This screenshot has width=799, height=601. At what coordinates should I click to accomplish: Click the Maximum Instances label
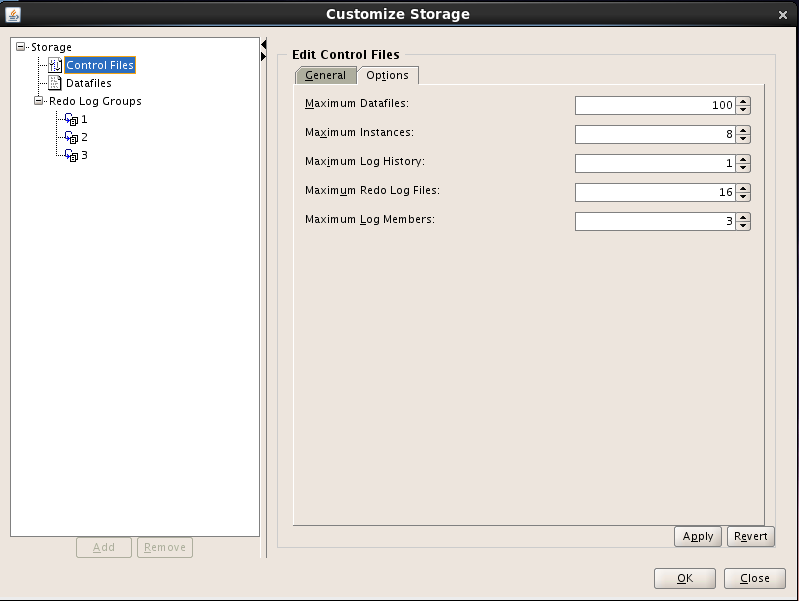tap(359, 133)
